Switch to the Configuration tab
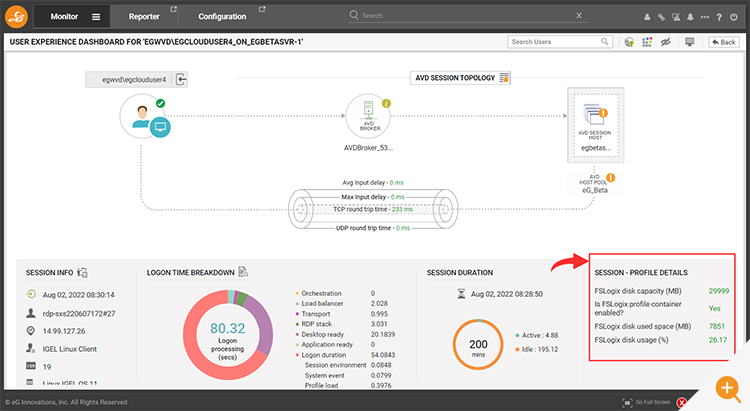This screenshot has height=411, width=750. point(222,17)
